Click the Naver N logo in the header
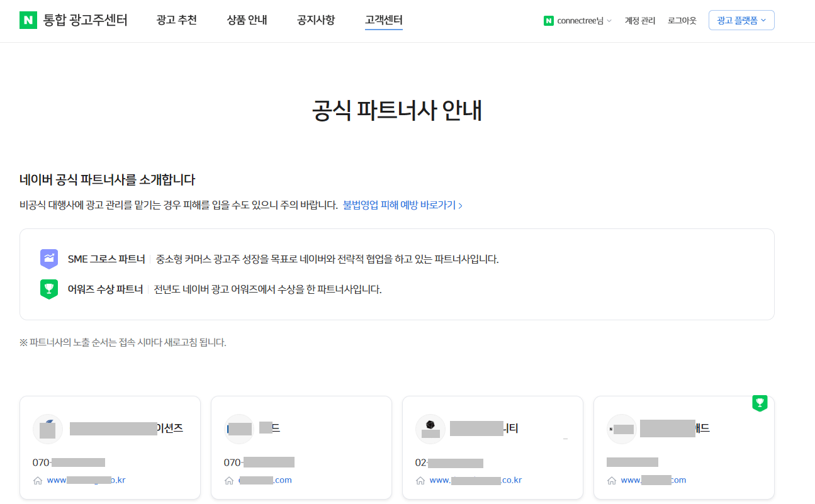This screenshot has height=504, width=815. [28, 20]
